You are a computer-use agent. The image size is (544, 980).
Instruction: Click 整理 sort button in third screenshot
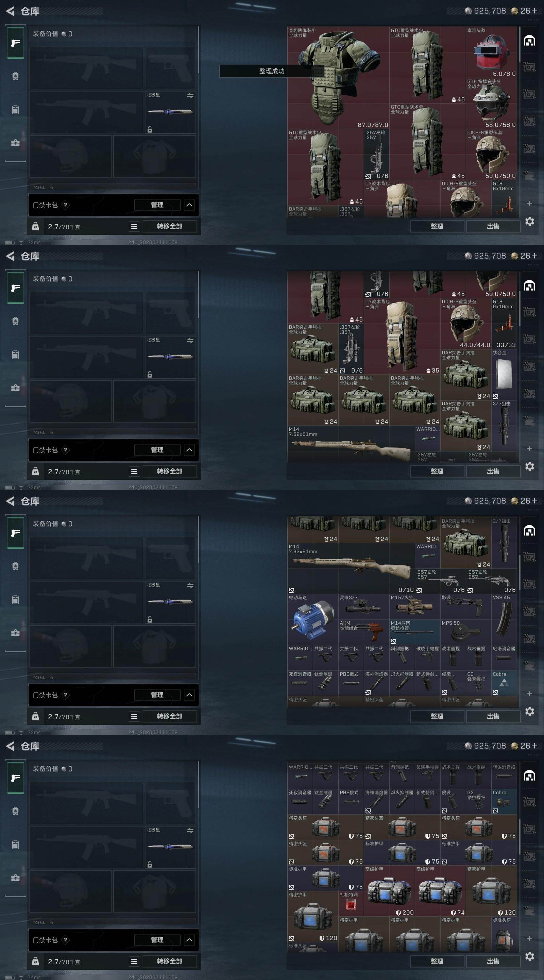[437, 716]
